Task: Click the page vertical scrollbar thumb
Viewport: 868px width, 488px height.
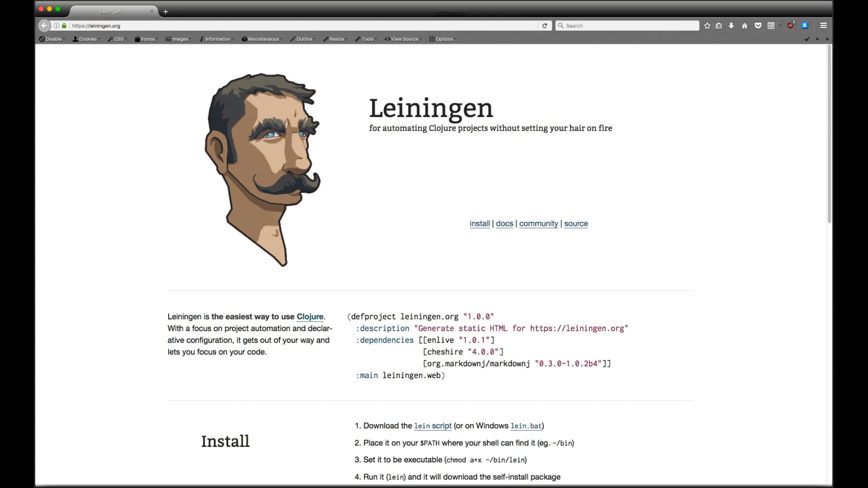Action: [829, 134]
